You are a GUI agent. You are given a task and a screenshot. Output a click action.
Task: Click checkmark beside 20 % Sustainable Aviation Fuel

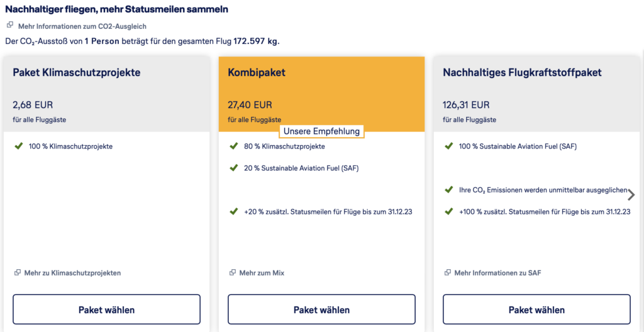(x=233, y=167)
